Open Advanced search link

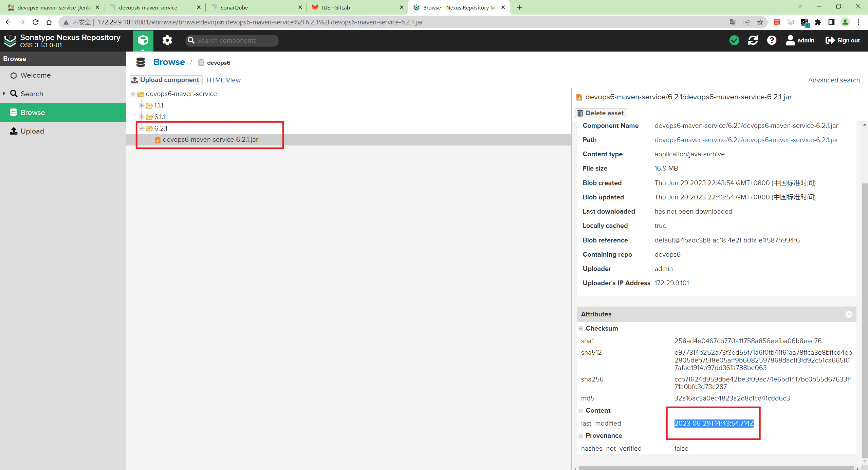coord(836,80)
